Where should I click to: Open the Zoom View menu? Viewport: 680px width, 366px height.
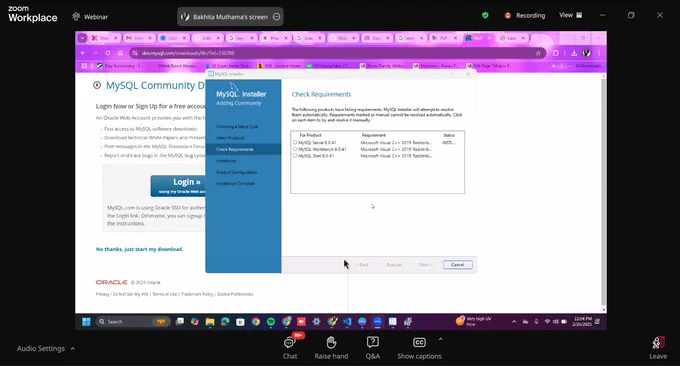(x=571, y=15)
